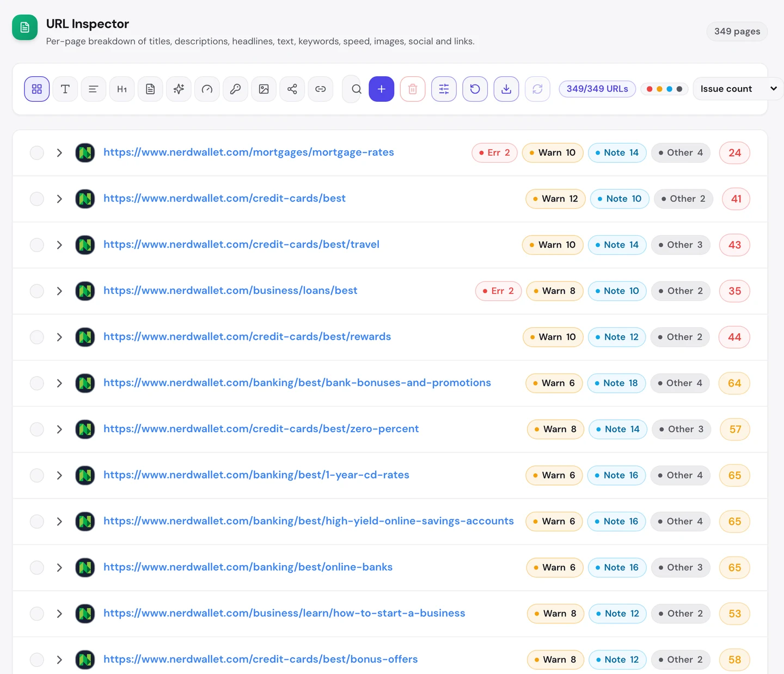Check the credit-cards/best/rewards row
This screenshot has width=784, height=674.
[x=37, y=337]
